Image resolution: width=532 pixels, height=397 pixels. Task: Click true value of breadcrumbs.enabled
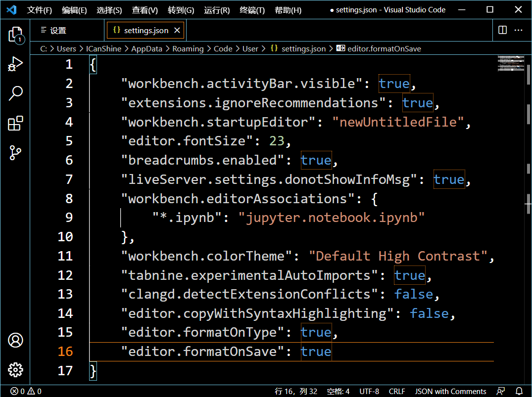tap(316, 160)
